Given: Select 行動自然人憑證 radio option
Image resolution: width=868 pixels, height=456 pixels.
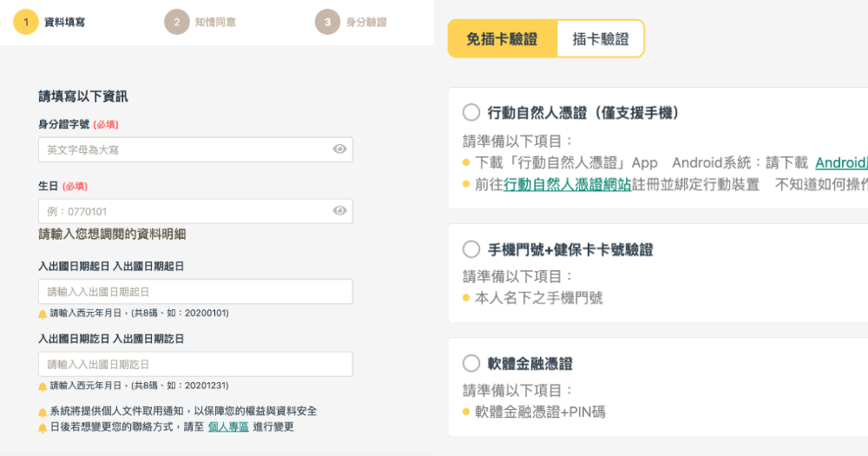Looking at the screenshot, I should 471,112.
